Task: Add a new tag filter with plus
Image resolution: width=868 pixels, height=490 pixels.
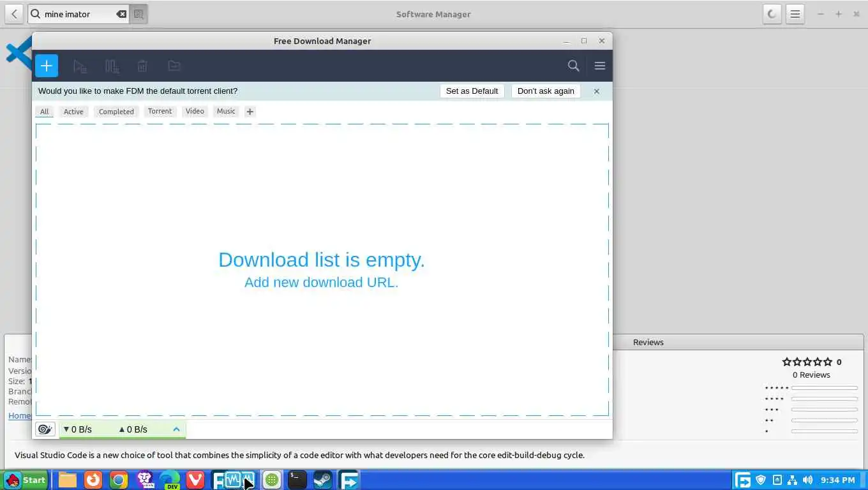Action: tap(250, 112)
